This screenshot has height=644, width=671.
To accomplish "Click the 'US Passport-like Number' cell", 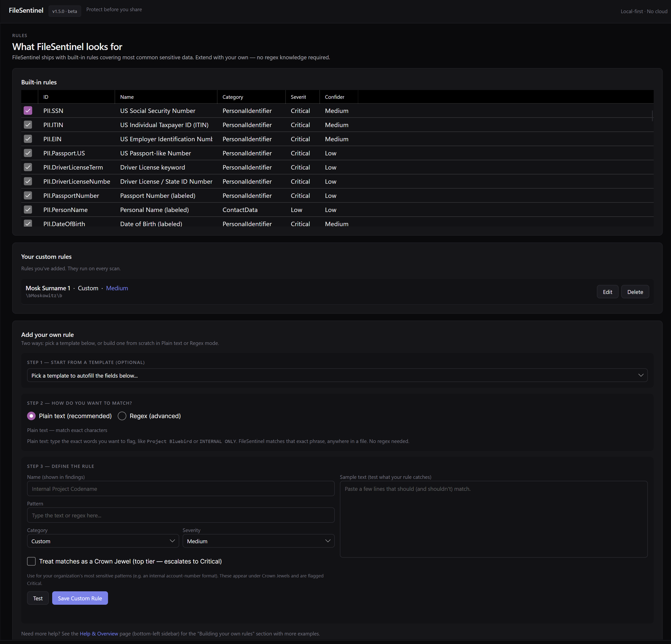I will (155, 153).
